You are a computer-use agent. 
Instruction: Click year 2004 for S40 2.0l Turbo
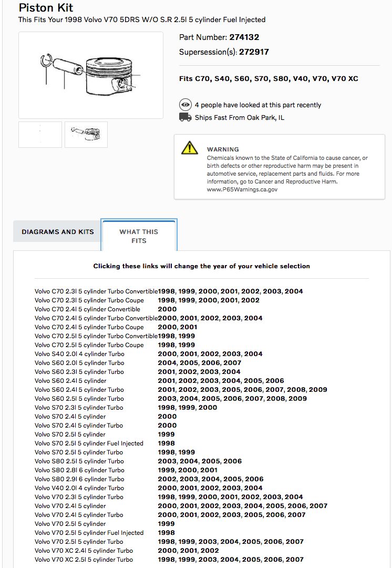click(x=253, y=354)
